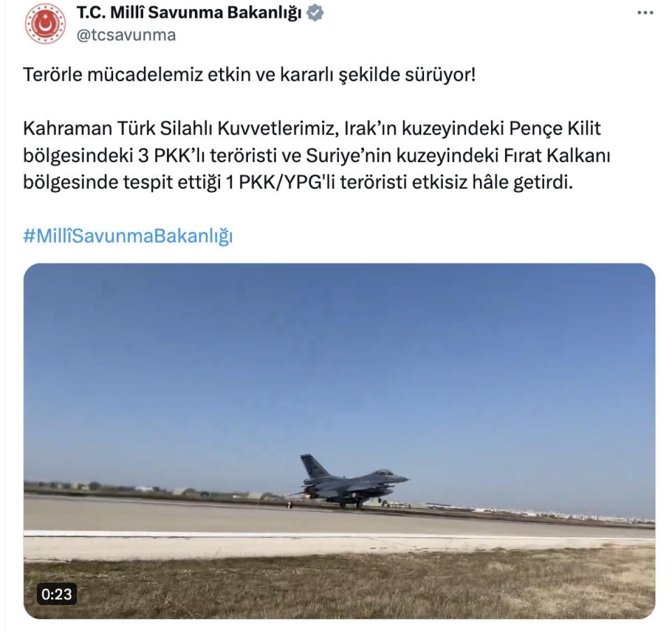Open the three-dot more options menu

(x=645, y=13)
